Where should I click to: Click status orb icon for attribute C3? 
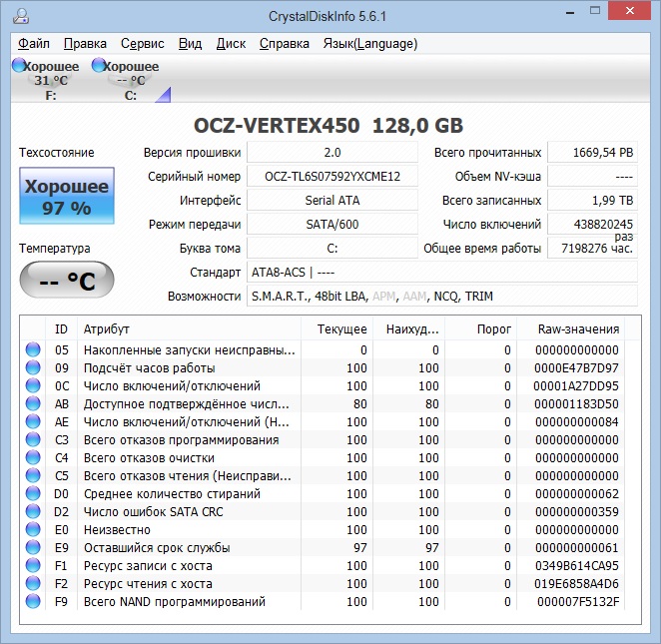pos(33,439)
